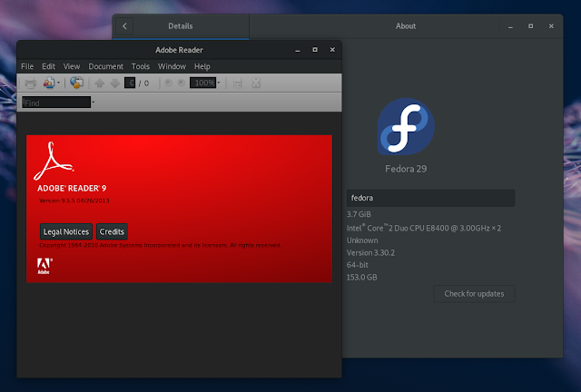This screenshot has width=581, height=392.
Task: Click the Details header title
Action: 181,26
